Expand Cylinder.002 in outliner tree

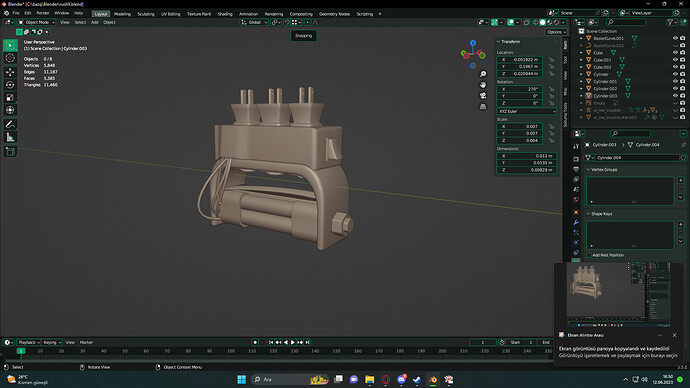tap(581, 88)
